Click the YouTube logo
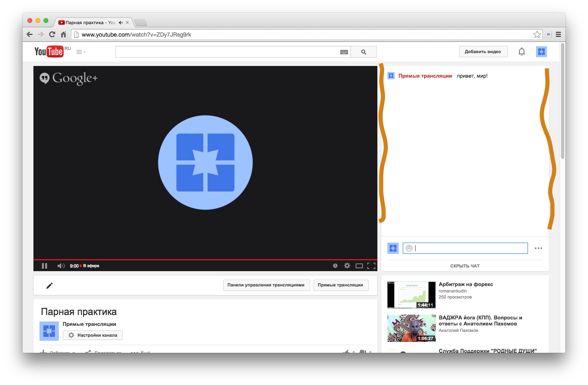This screenshot has width=588, height=385. 49,51
